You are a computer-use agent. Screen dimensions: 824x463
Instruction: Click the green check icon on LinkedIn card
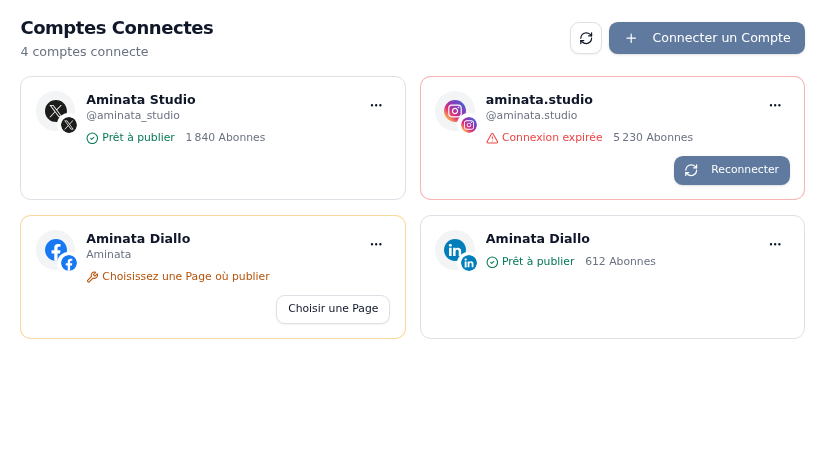tap(492, 262)
